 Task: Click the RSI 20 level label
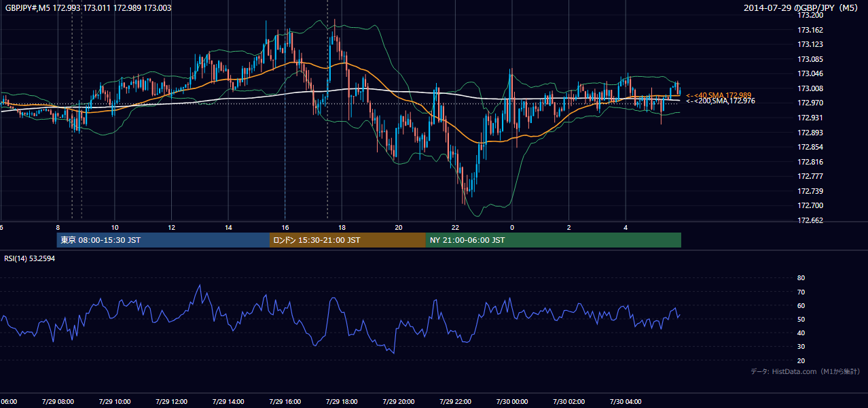801,360
